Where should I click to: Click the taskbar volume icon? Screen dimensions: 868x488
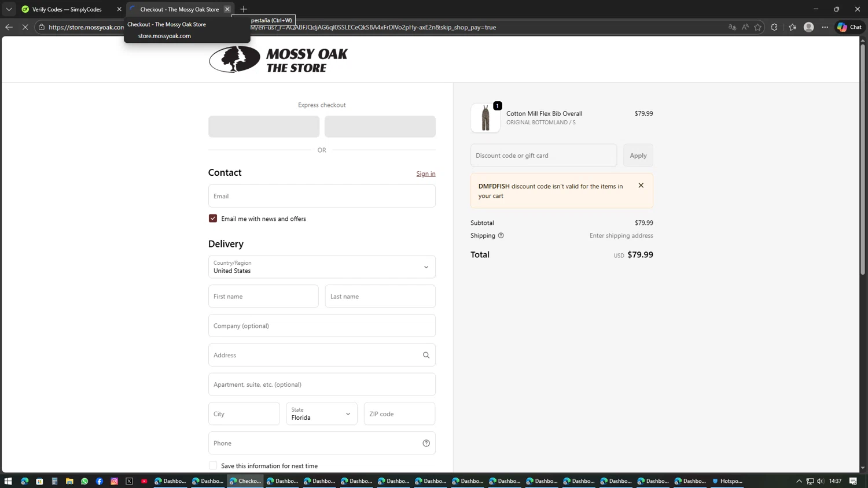tap(821, 481)
